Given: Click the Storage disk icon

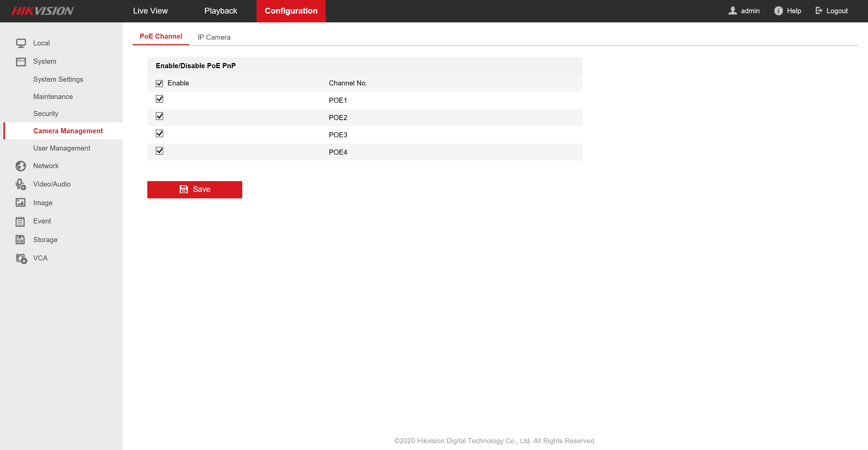Looking at the screenshot, I should [20, 240].
